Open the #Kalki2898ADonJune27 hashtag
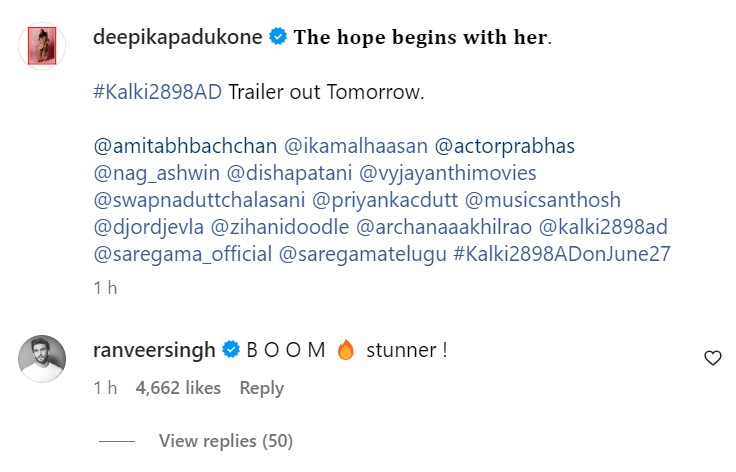Screen dimensions: 736x472 click(x=561, y=254)
